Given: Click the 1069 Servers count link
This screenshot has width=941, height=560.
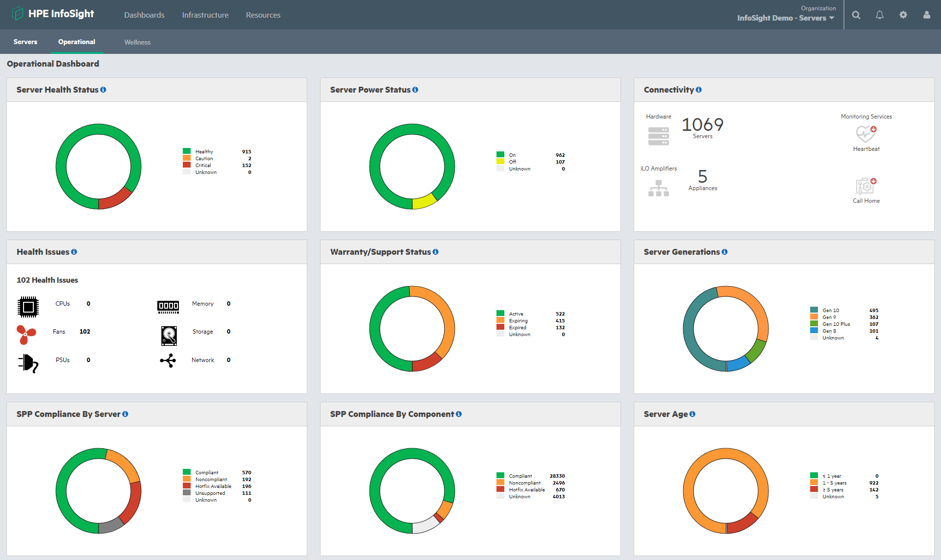Looking at the screenshot, I should (702, 125).
